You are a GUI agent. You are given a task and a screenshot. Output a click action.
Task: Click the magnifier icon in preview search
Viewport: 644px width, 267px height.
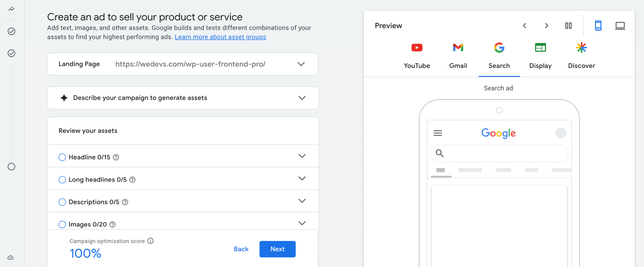click(440, 153)
